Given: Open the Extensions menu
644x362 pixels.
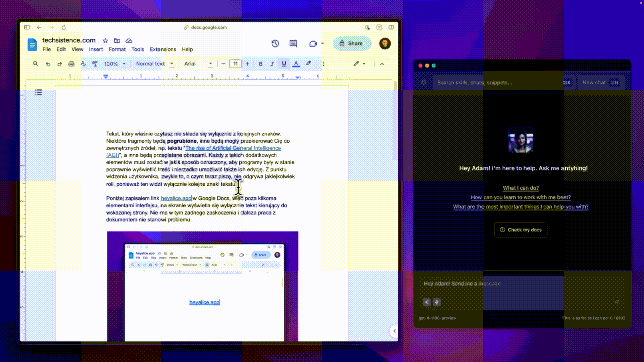Looking at the screenshot, I should pyautogui.click(x=163, y=49).
